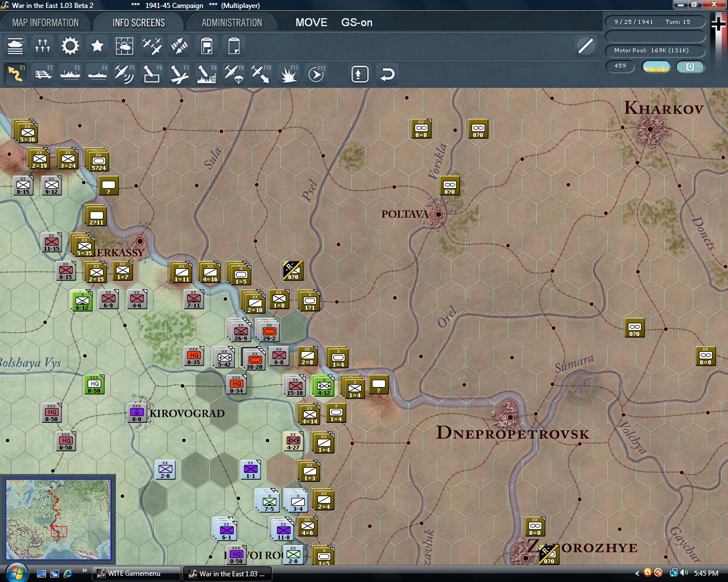Select F5 air recon mode
Screen dimensions: 728x582
pos(125,74)
